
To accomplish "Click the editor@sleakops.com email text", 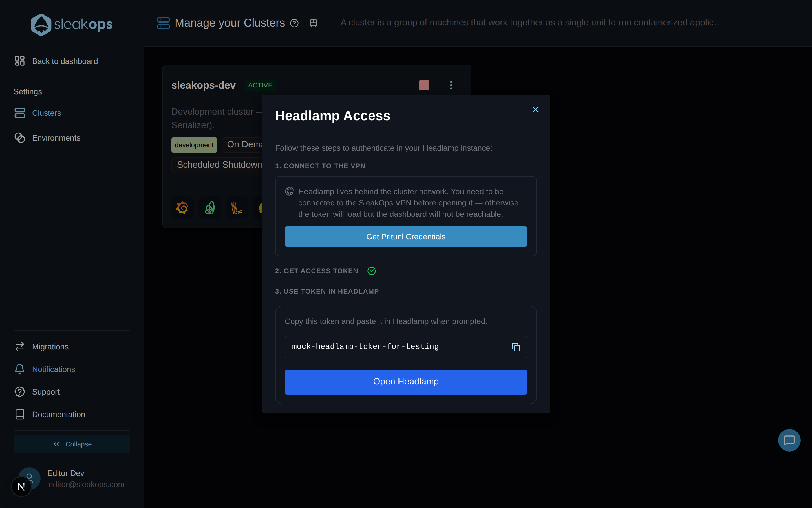I will coord(86,485).
